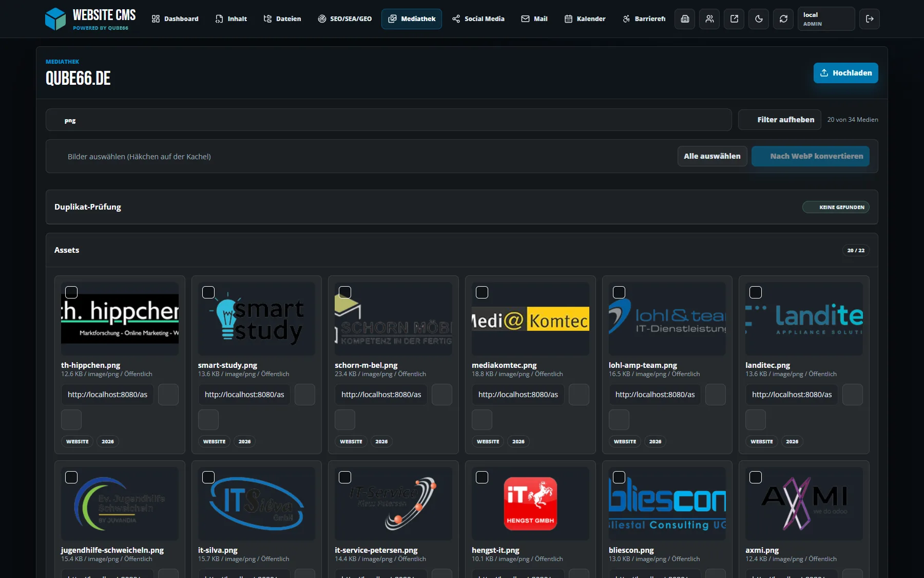924x578 pixels.
Task: Click the KEINE GEFUNDEN badge
Action: (x=836, y=207)
